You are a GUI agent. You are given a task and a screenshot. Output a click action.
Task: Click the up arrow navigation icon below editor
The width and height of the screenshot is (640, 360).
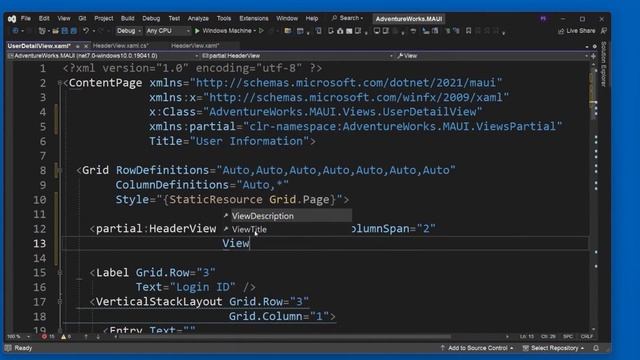click(86, 337)
